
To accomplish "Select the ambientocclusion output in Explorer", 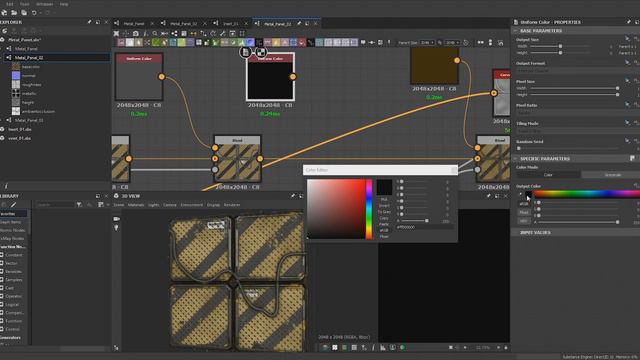I will pos(38,111).
